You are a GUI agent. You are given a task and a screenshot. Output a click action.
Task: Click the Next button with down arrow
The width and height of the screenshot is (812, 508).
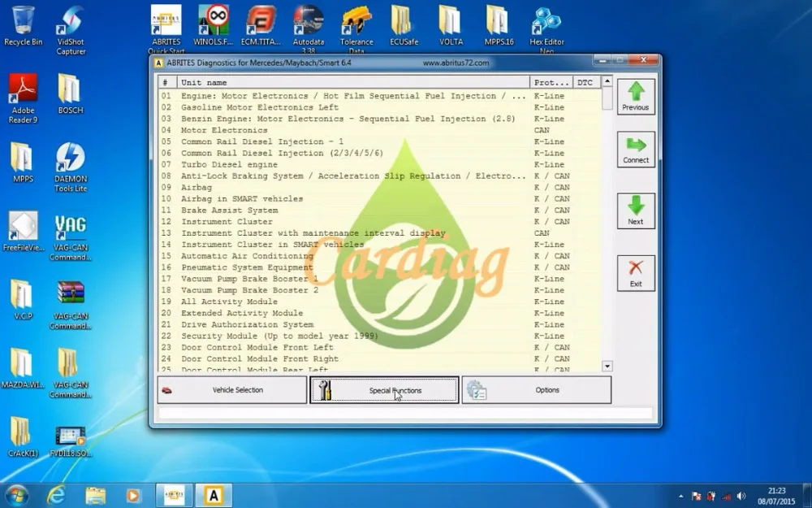click(636, 211)
